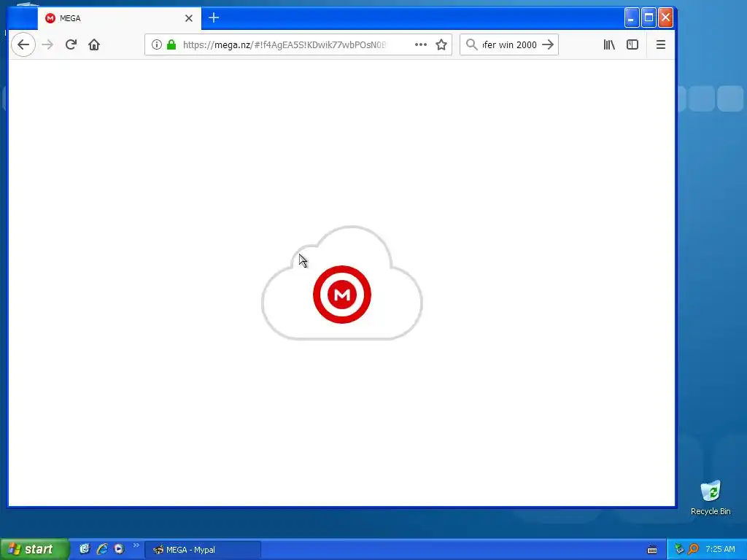This screenshot has width=747, height=560.
Task: Click the 7:25 AM taskbar clock
Action: pyautogui.click(x=720, y=550)
